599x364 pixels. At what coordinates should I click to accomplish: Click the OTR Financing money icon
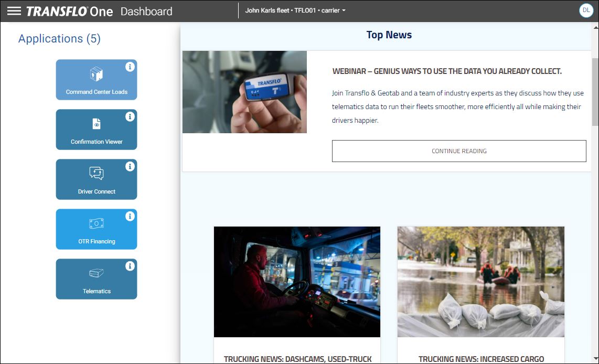pyautogui.click(x=97, y=223)
